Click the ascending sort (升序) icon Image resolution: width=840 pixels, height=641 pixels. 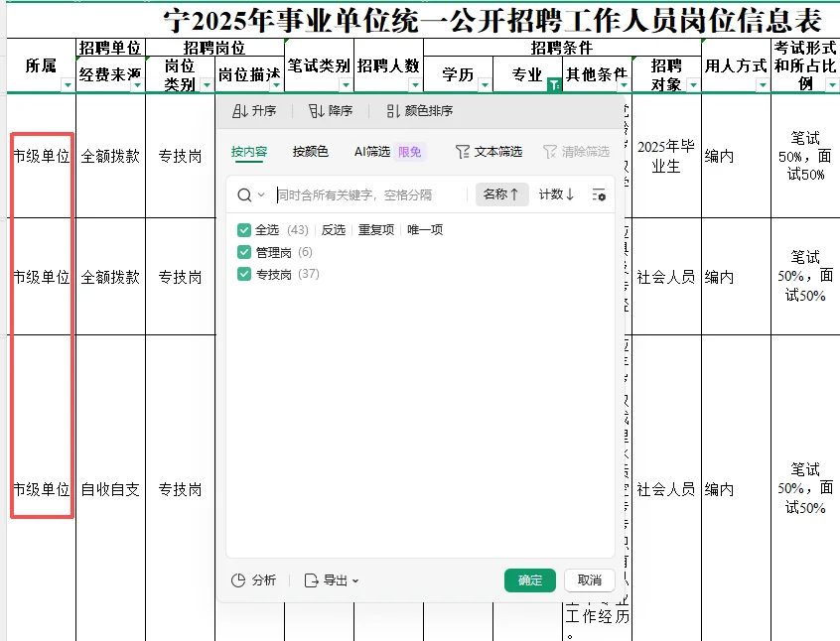pos(239,111)
